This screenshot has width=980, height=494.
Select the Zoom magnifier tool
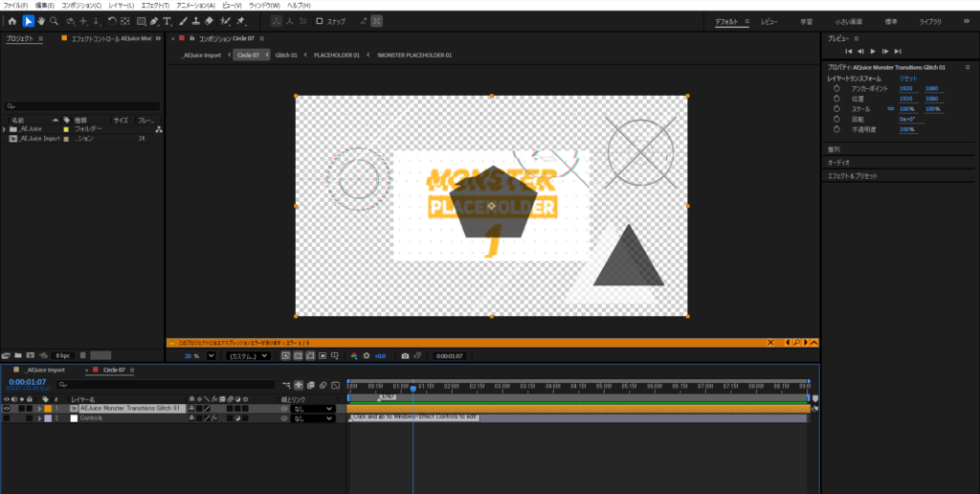(54, 21)
